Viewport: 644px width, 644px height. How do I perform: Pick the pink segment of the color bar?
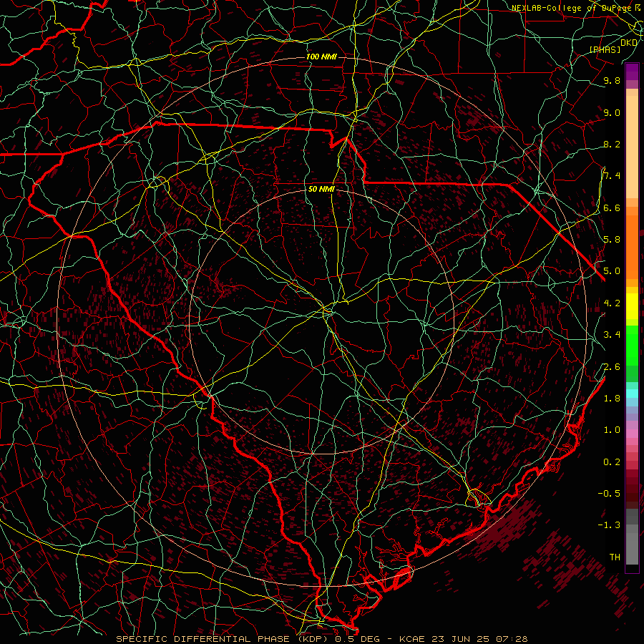(x=632, y=433)
